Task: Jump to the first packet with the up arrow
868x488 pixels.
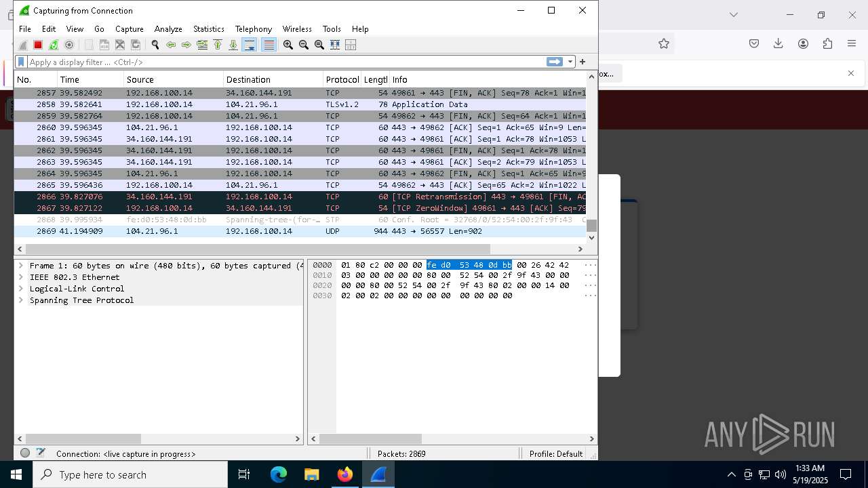Action: point(218,45)
